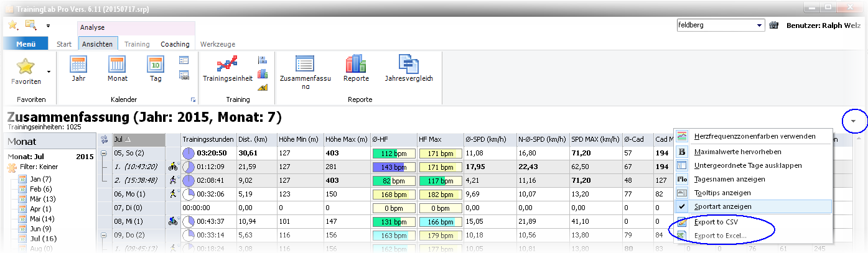The image size is (868, 253).
Task: Click the green 82 bpm heart rate cell
Action: click(x=393, y=180)
